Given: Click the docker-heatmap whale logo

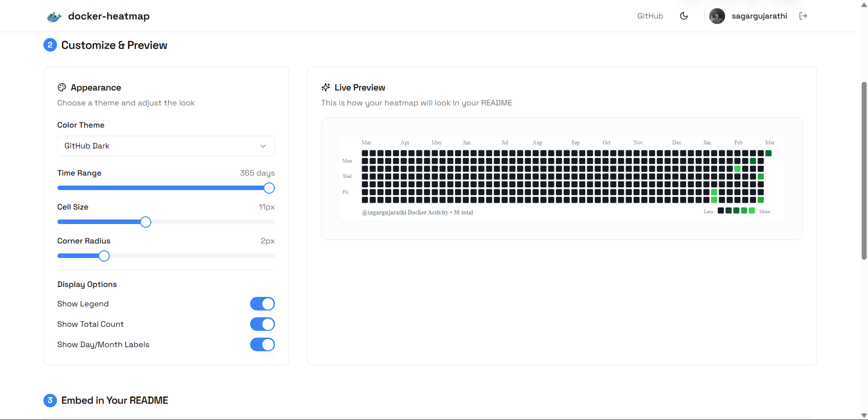Looking at the screenshot, I should tap(54, 16).
